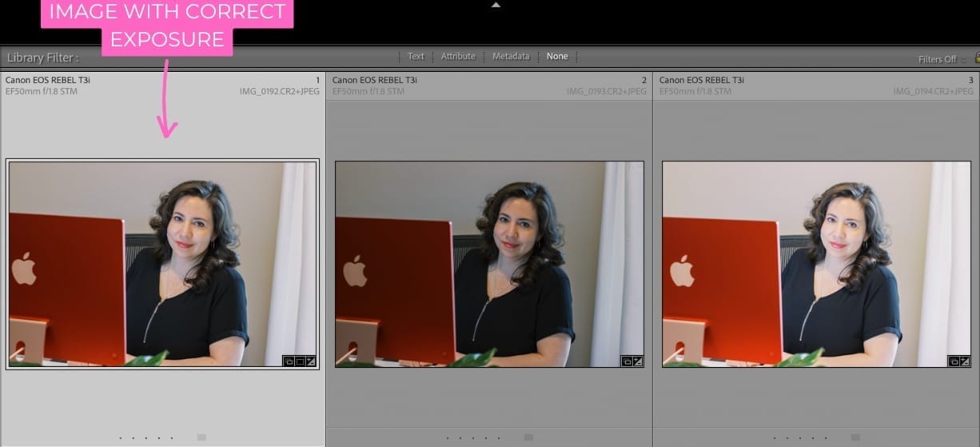Screen dimensions: 980x447
Task: Open the Filters Off preset dropdown
Action: coord(942,59)
